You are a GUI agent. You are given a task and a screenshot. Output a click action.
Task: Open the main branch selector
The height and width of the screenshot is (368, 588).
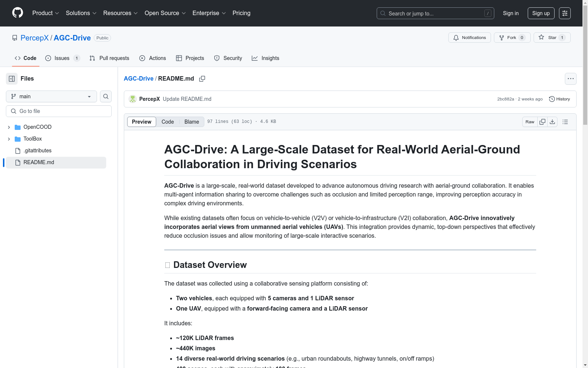(x=51, y=96)
